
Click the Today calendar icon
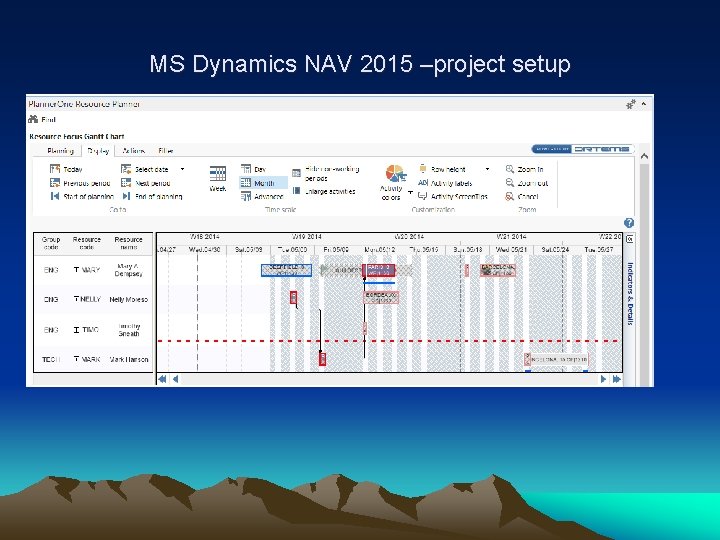55,169
